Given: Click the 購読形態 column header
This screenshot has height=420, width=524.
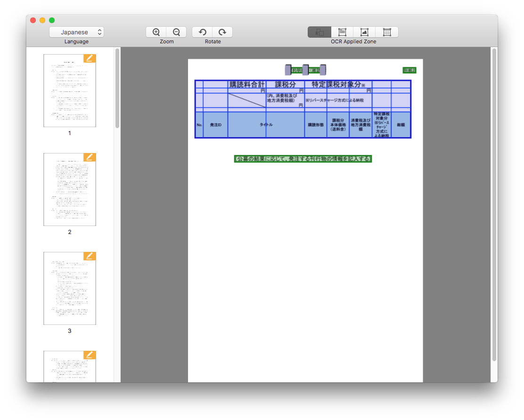Looking at the screenshot, I should click(x=315, y=124).
